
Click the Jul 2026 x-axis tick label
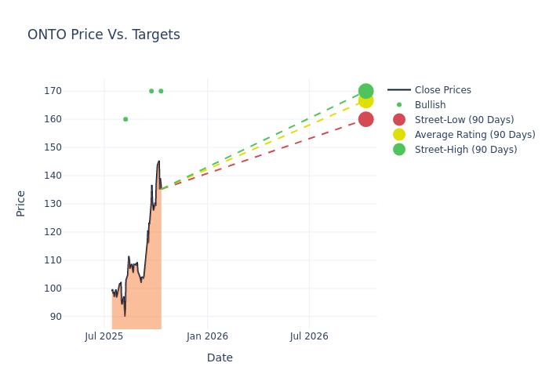pos(309,336)
